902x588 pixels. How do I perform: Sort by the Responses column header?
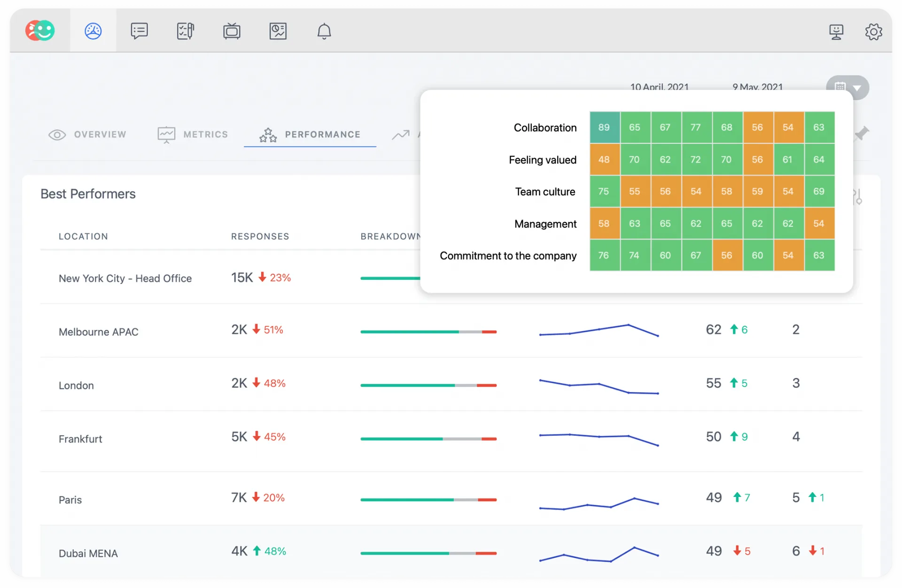(260, 236)
